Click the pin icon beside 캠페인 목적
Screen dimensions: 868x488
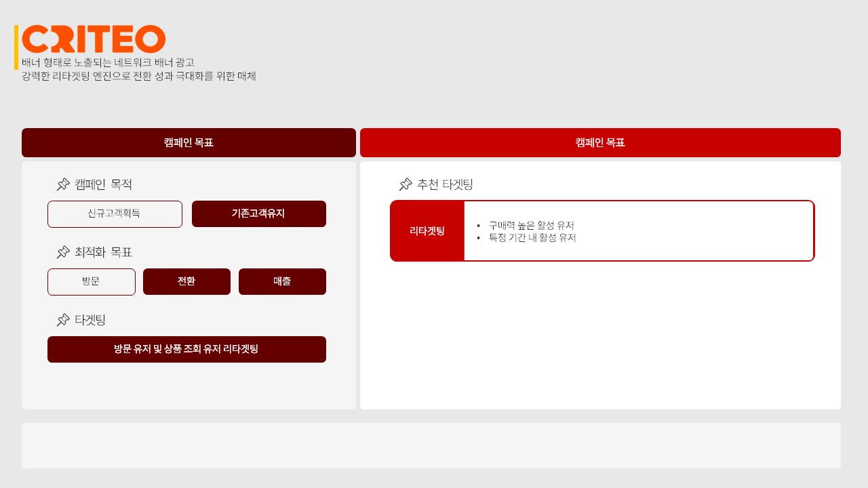pos(63,184)
